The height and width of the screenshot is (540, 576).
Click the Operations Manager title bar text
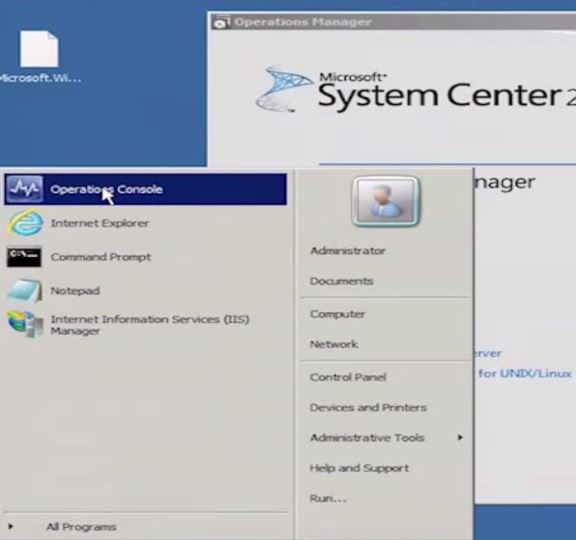click(303, 22)
